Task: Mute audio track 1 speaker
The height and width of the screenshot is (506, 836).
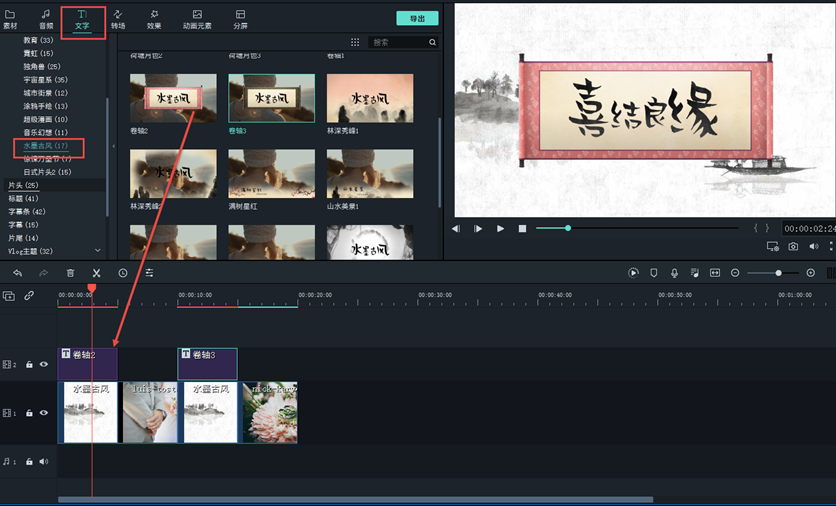Action: (44, 462)
